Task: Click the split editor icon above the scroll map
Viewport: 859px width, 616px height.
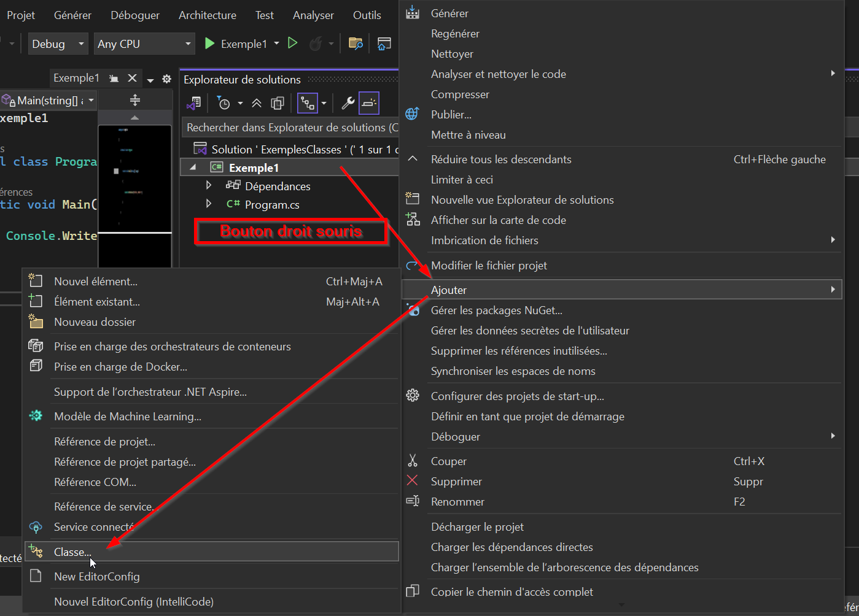Action: 135,101
